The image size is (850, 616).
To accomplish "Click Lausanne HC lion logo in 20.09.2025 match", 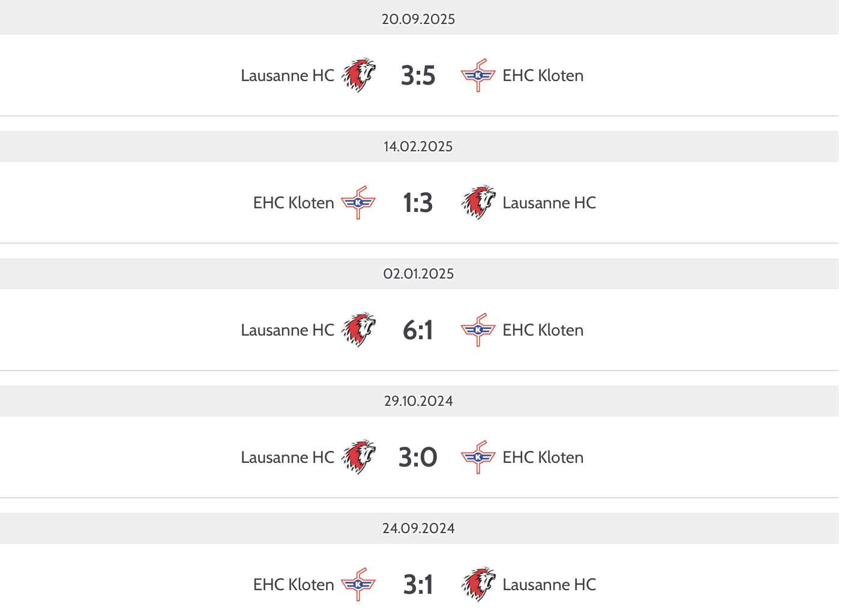I will [x=358, y=76].
